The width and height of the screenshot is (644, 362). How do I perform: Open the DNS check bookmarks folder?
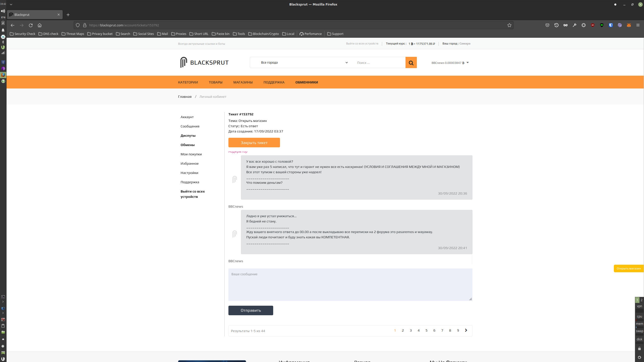(48, 34)
